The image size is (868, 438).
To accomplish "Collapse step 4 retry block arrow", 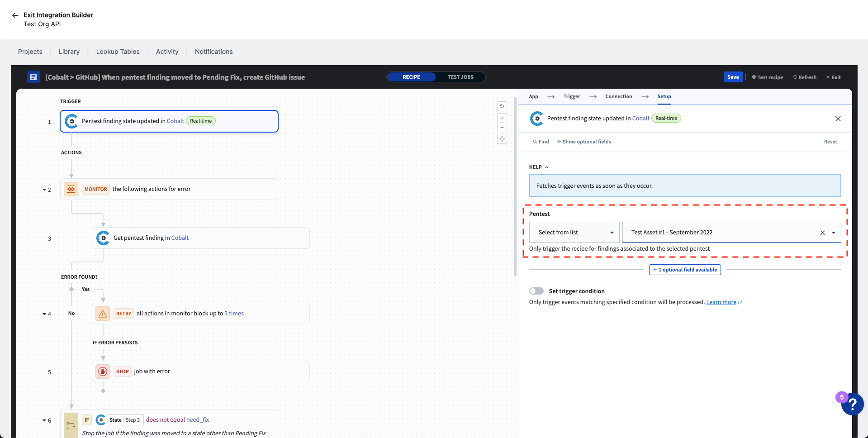I will [x=44, y=314].
